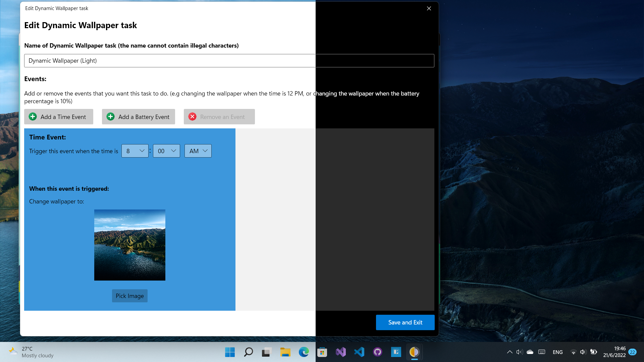
Task: Open the AM/PM dropdown
Action: (x=198, y=151)
